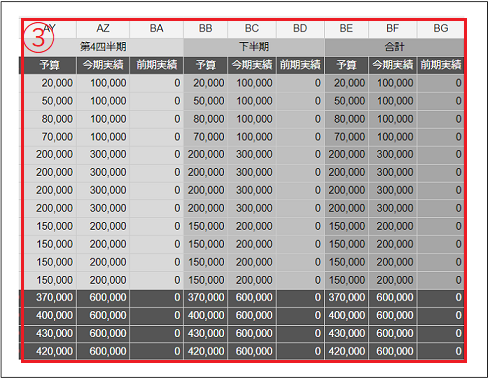Click column BC 600,000 in the 400,000 row
490x379 pixels.
pos(252,316)
